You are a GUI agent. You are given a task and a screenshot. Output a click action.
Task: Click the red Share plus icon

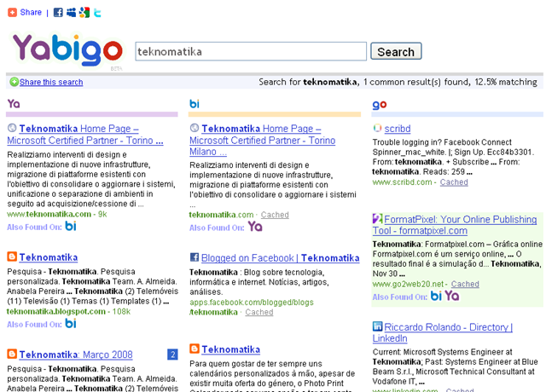[12, 13]
